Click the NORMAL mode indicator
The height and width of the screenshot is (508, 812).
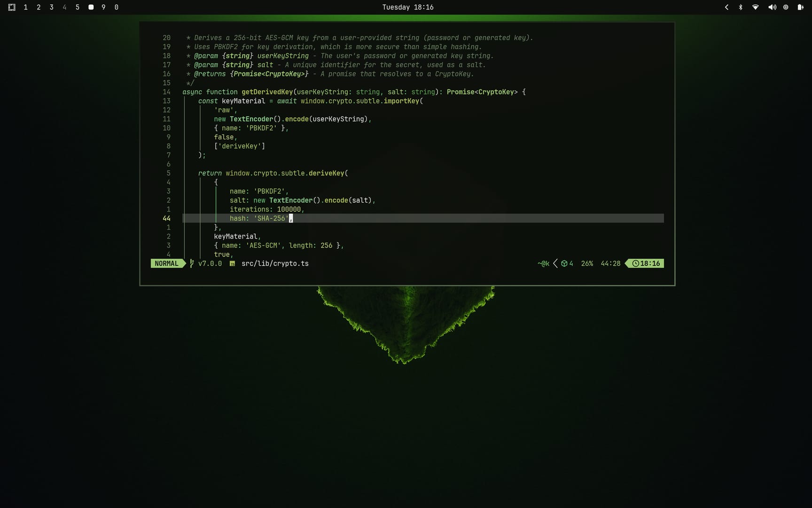click(x=166, y=263)
